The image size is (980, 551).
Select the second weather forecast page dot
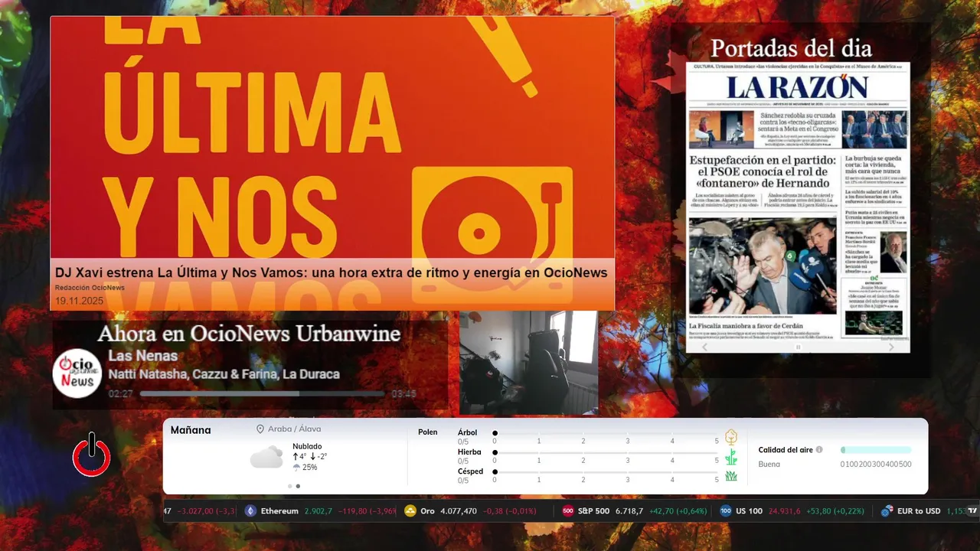pyautogui.click(x=298, y=486)
